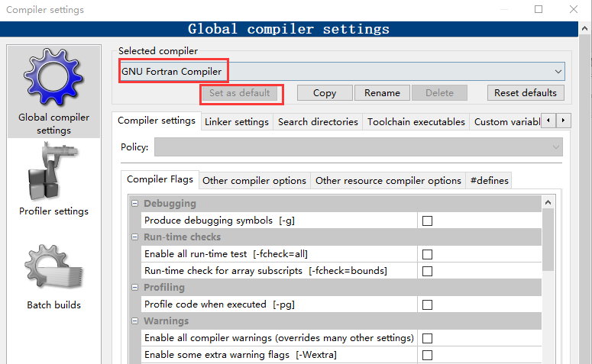Maximize the Compiler settings window
Viewport: 592px width, 364px height.
[539, 9]
